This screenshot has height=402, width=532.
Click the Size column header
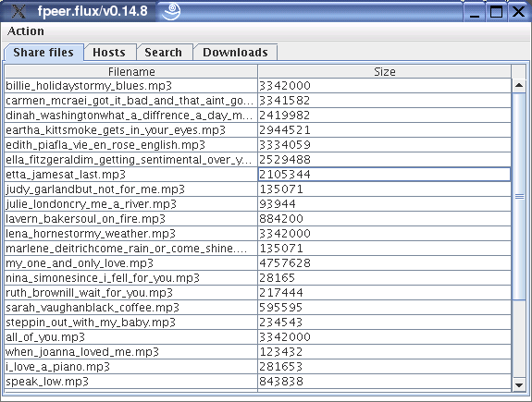[384, 71]
